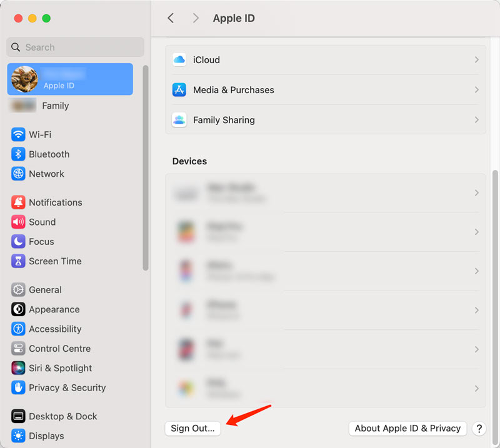
Task: Go back with the left arrow
Action: coord(171,18)
